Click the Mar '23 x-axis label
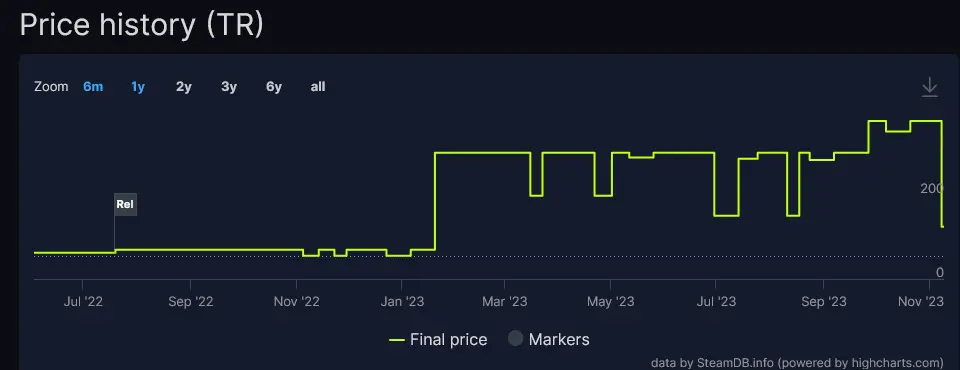 click(x=505, y=302)
